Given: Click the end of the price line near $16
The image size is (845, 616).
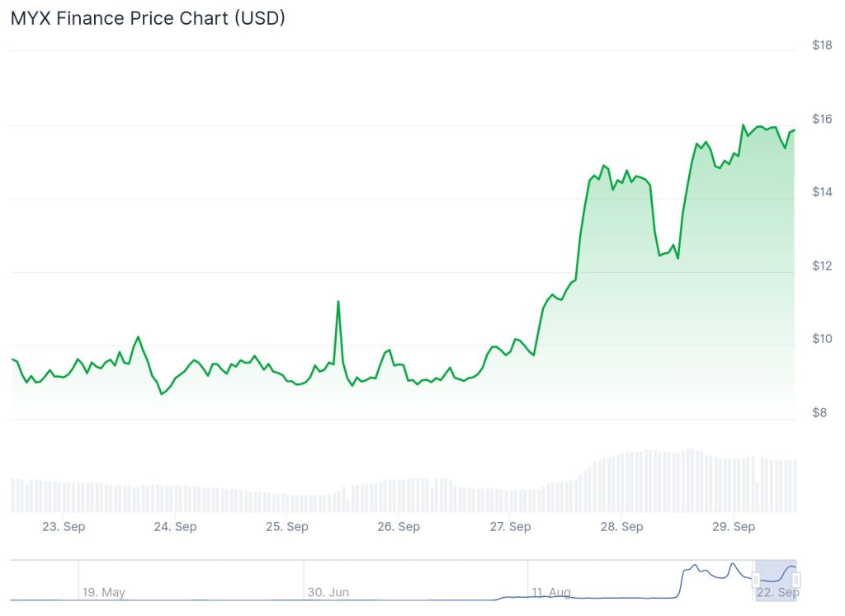Looking at the screenshot, I should coord(794,130).
